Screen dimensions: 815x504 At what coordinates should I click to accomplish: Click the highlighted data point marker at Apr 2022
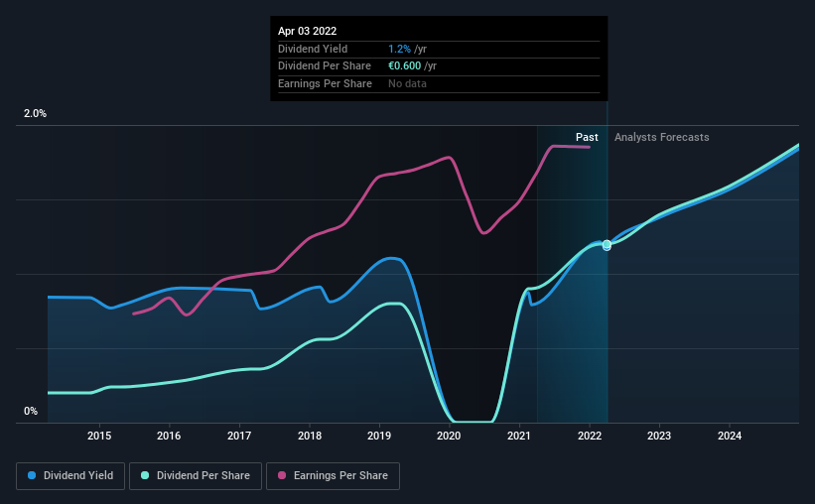point(607,245)
